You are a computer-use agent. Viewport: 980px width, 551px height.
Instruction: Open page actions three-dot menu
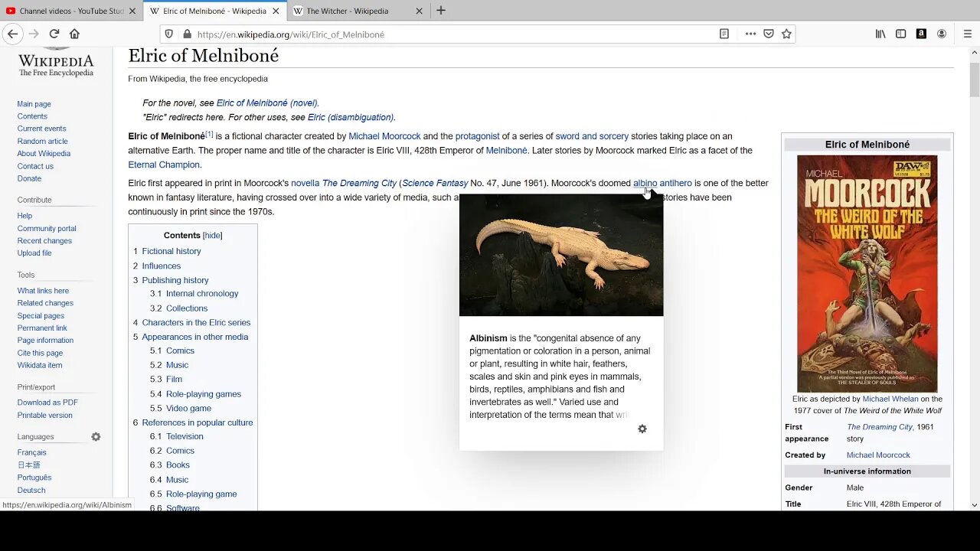(x=750, y=34)
